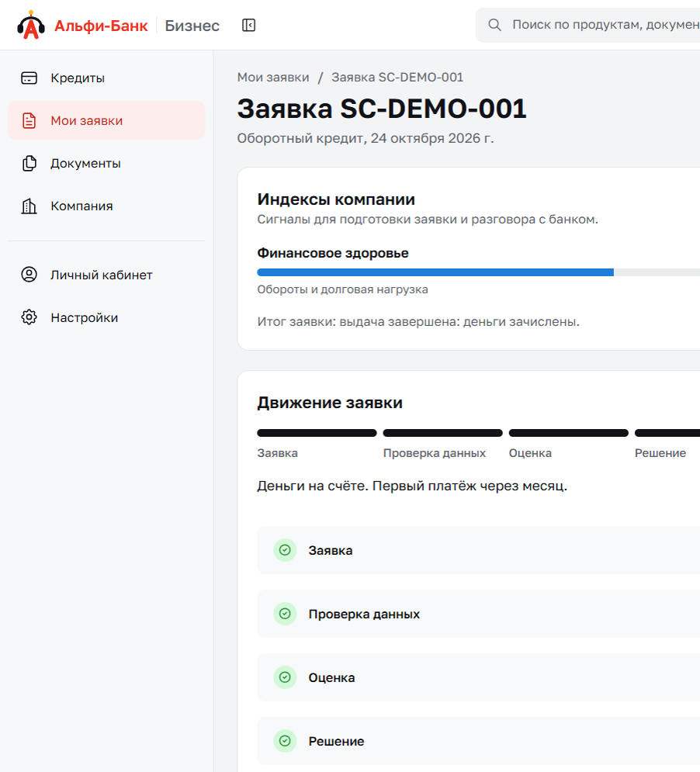
Task: Click the Оборотный кредит, 24 октября 2026 subtitle
Action: coord(366,138)
